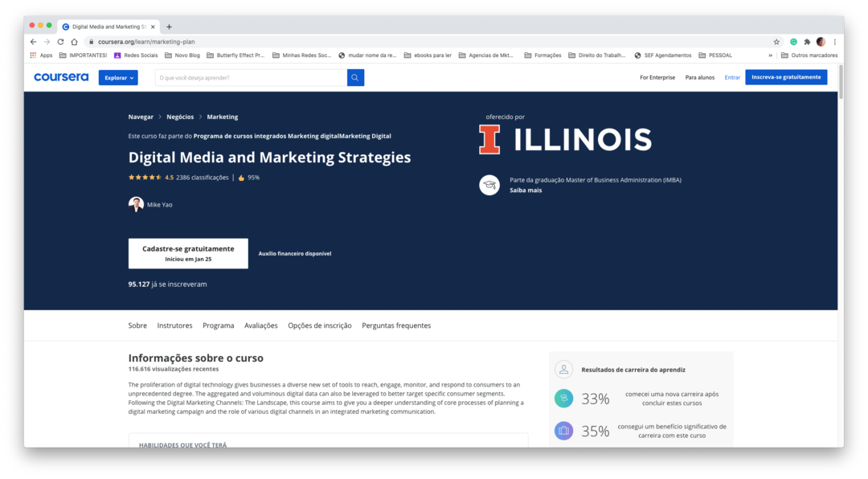The width and height of the screenshot is (868, 479).
Task: Click the Saiba mais link
Action: coord(526,190)
